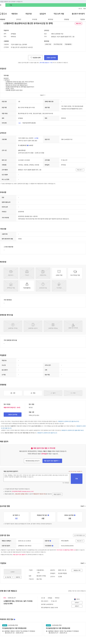Click the 개인정보보호법 상세 보기 button
Screen dimensions: 86x644
click(x=32, y=461)
